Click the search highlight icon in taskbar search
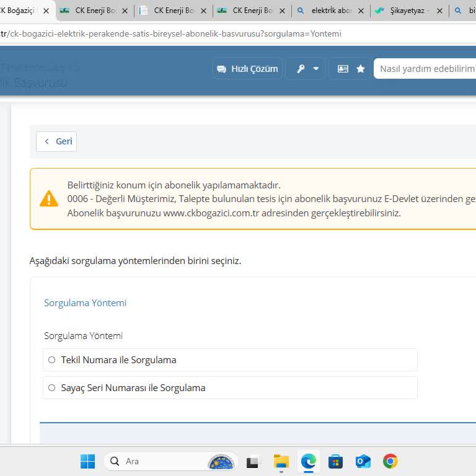 (221, 462)
